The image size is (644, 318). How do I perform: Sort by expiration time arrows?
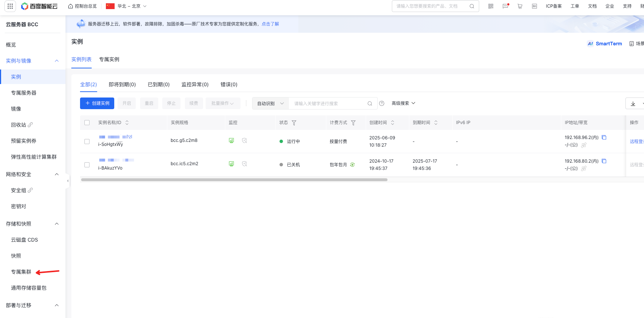pyautogui.click(x=436, y=123)
